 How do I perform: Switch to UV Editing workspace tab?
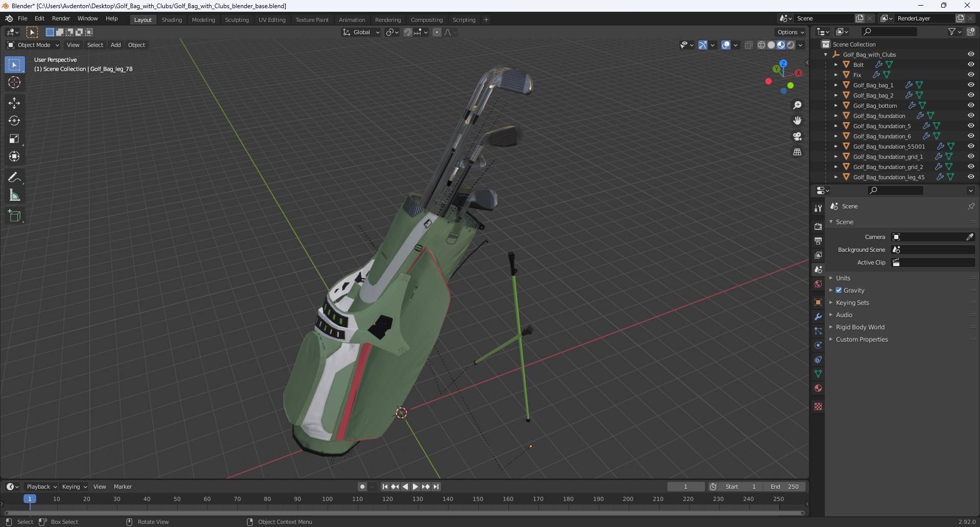272,20
